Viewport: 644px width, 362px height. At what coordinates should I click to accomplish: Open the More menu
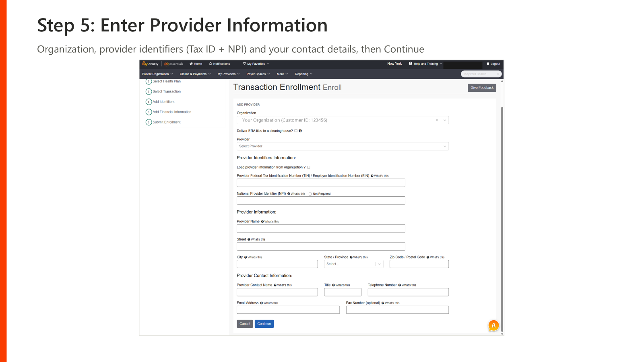click(x=283, y=74)
